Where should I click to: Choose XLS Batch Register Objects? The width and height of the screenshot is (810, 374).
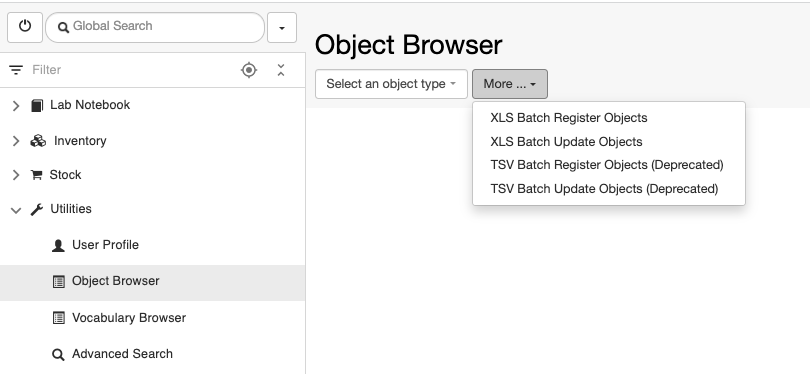point(569,118)
